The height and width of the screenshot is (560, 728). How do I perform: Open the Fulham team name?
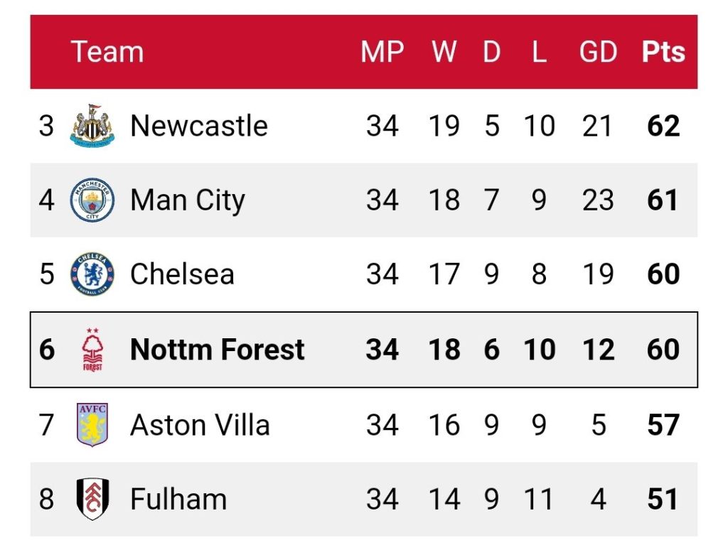(178, 499)
